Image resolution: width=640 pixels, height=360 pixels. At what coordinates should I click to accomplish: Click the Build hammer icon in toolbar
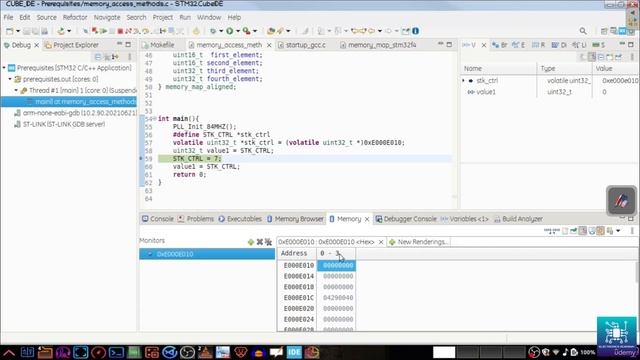[61, 31]
